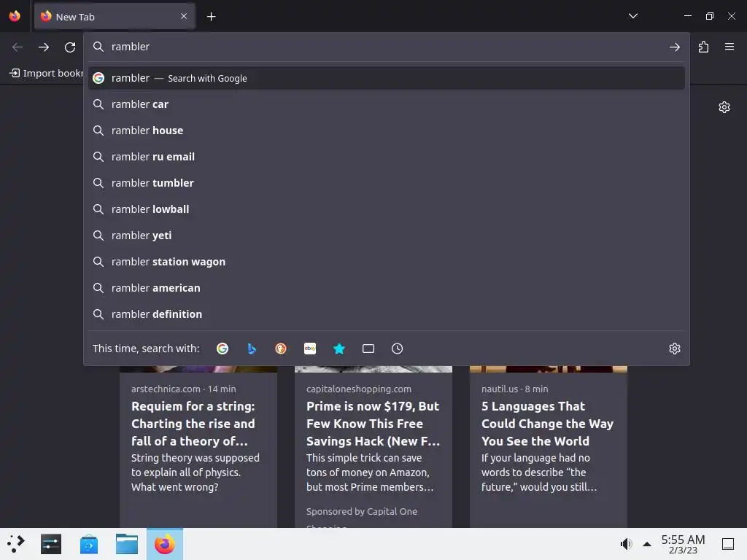Click nautil.us article source text
The image size is (747, 560).
coord(499,389)
